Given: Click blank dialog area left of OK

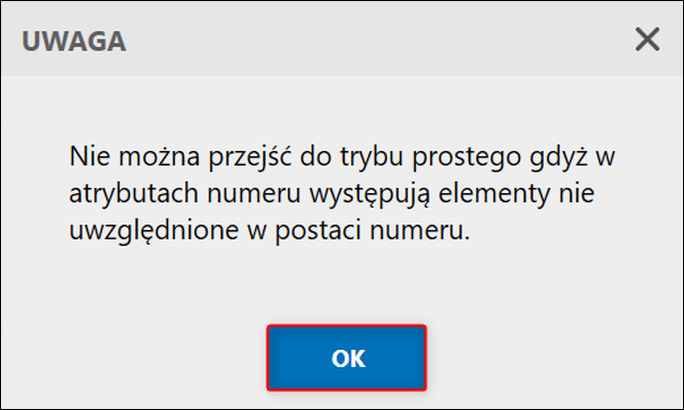Looking at the screenshot, I should (131, 358).
